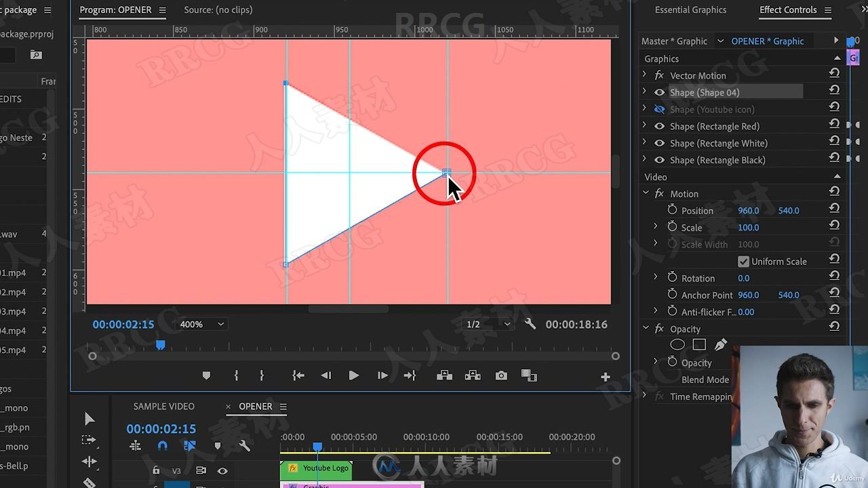Step back one frame
868x488 pixels.
[x=326, y=375]
